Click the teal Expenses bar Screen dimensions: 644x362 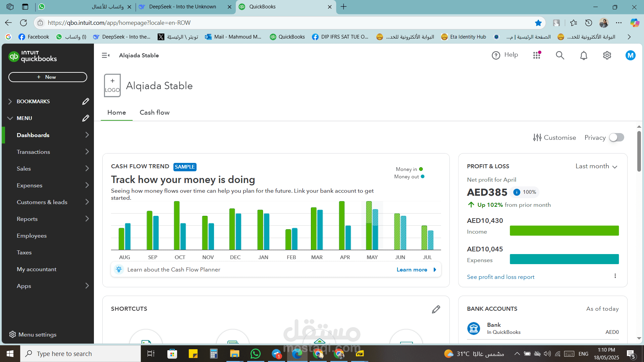tap(564, 259)
